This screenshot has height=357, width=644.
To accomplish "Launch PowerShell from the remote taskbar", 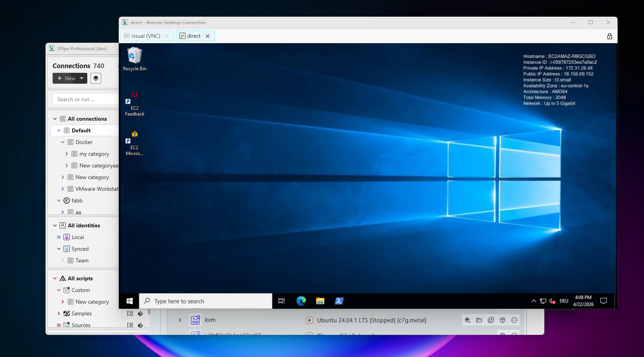I will point(339,301).
